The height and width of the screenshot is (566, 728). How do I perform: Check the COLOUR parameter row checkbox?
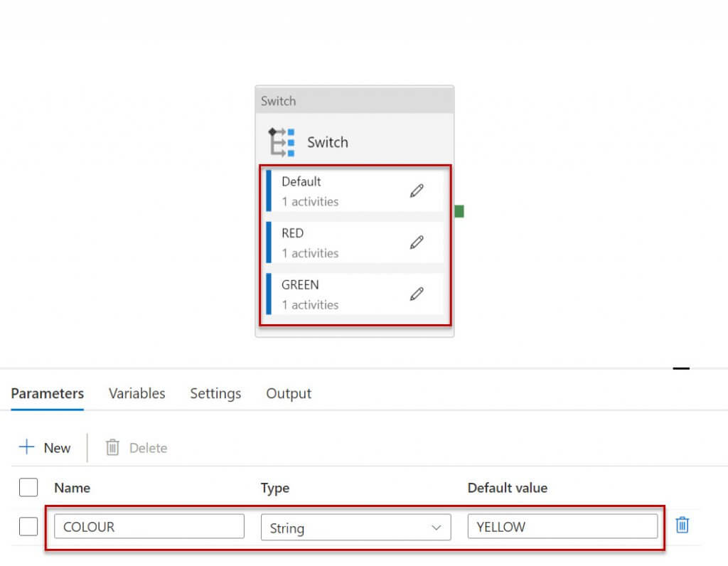pyautogui.click(x=28, y=527)
